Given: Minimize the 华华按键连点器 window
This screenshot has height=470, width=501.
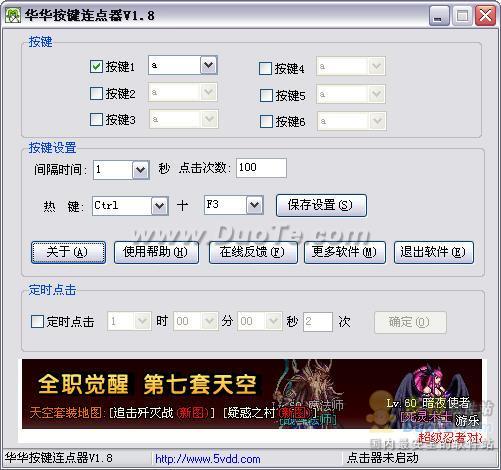Looking at the screenshot, I should click(x=439, y=16).
